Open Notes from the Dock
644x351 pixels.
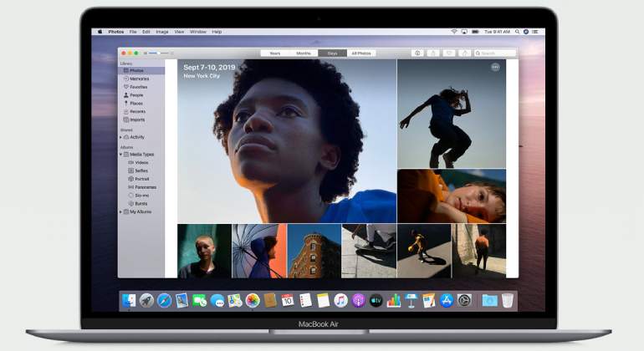[x=323, y=301]
